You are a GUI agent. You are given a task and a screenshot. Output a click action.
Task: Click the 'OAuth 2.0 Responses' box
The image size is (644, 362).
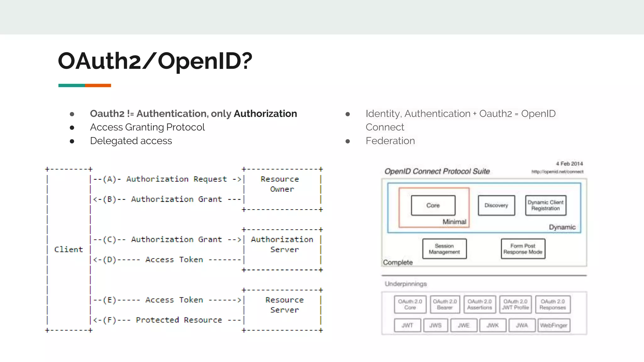(x=552, y=304)
